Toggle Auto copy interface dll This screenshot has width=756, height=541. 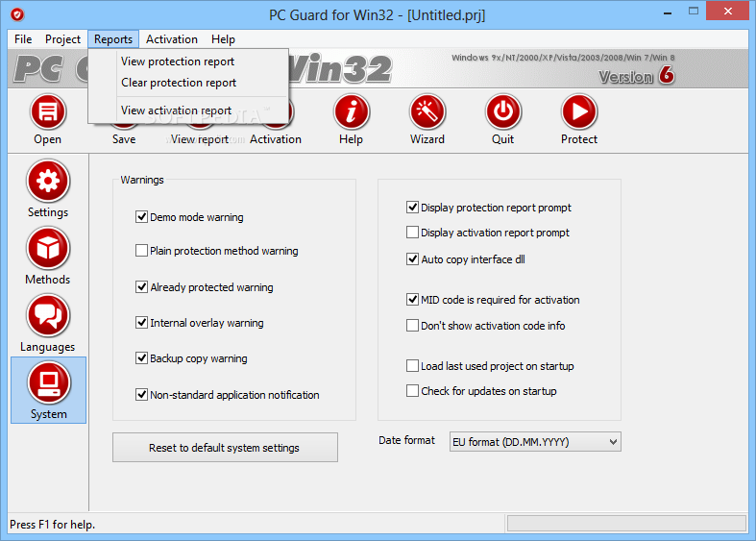click(412, 259)
